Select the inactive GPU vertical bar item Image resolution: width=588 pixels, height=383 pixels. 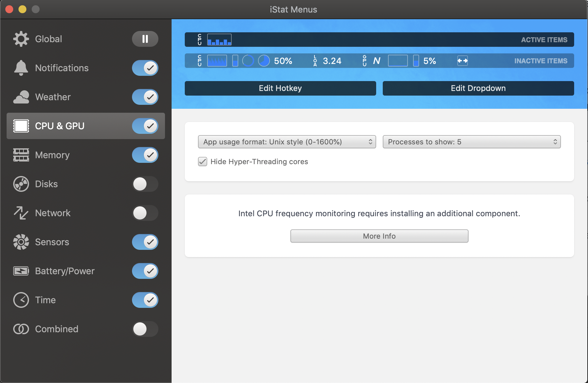[x=416, y=61]
